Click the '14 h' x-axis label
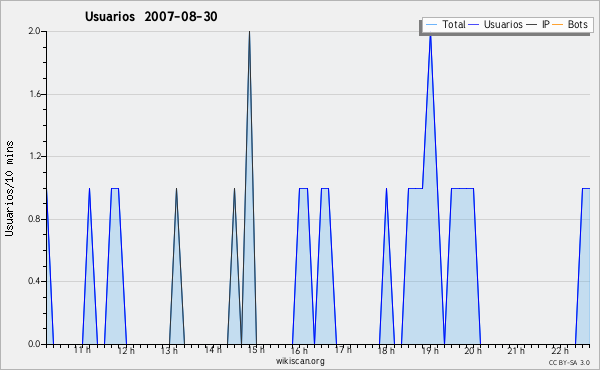 tap(213, 350)
